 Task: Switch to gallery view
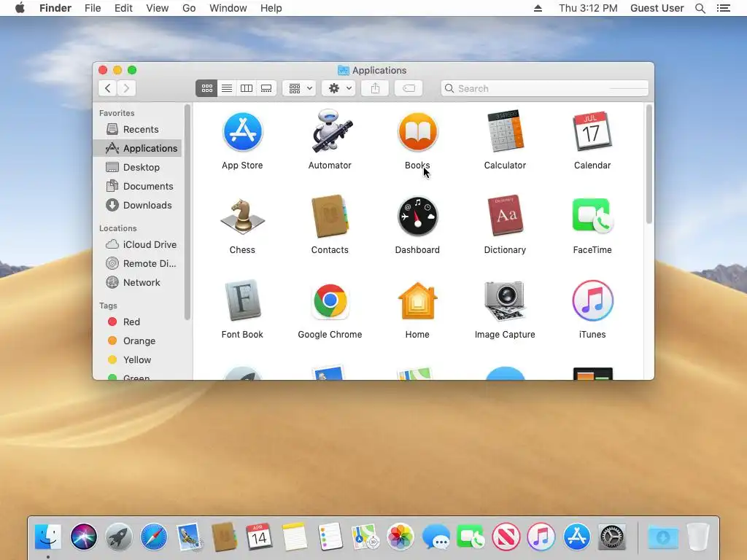(x=266, y=88)
